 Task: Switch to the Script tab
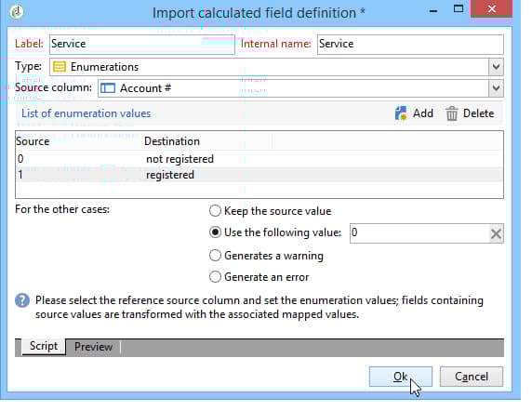point(44,346)
